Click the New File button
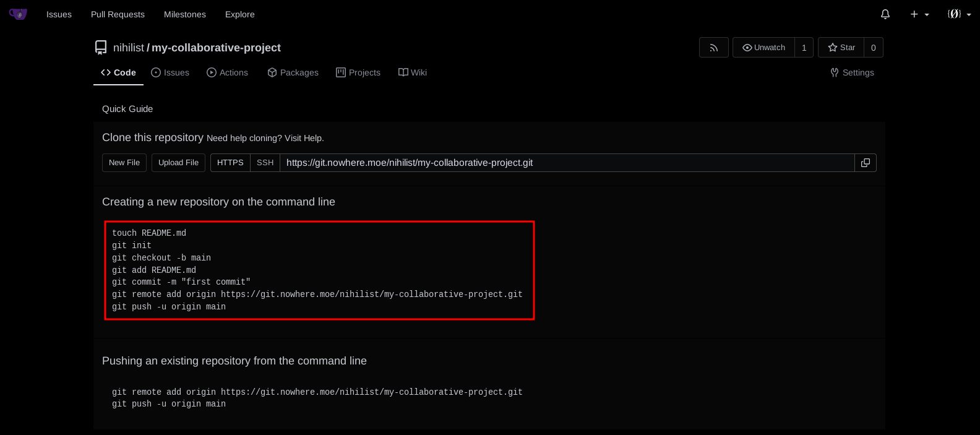Viewport: 980px width, 435px height. [x=124, y=163]
